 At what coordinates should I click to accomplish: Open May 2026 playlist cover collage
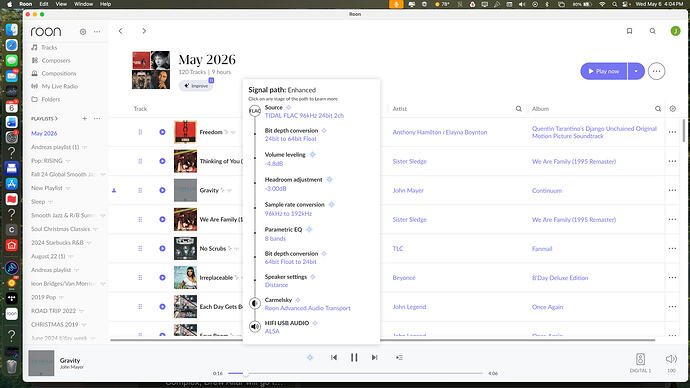150,70
